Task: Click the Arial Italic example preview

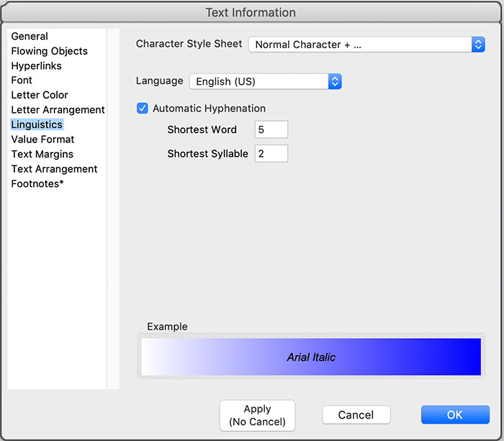Action: pyautogui.click(x=311, y=357)
